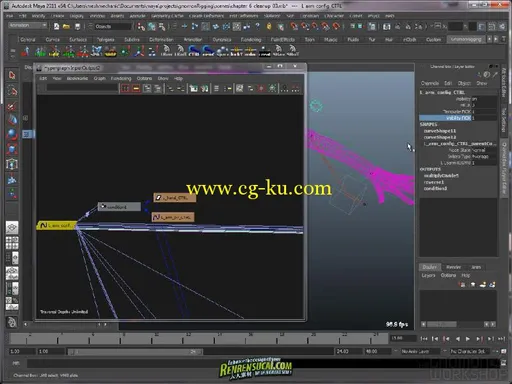Screen dimensions: 512x384
Task: Select curveShape11 under SHAPES
Action: (x=440, y=131)
